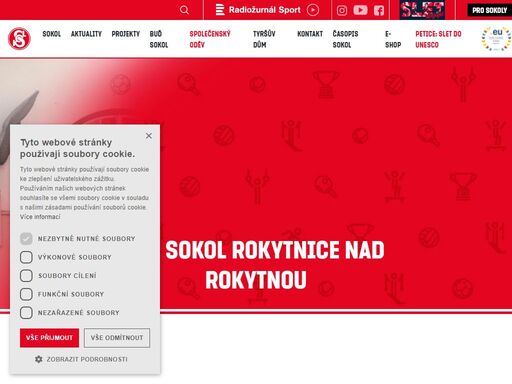Click the EU badge icon
Viewport: 512px width, 384px height.
click(x=496, y=39)
